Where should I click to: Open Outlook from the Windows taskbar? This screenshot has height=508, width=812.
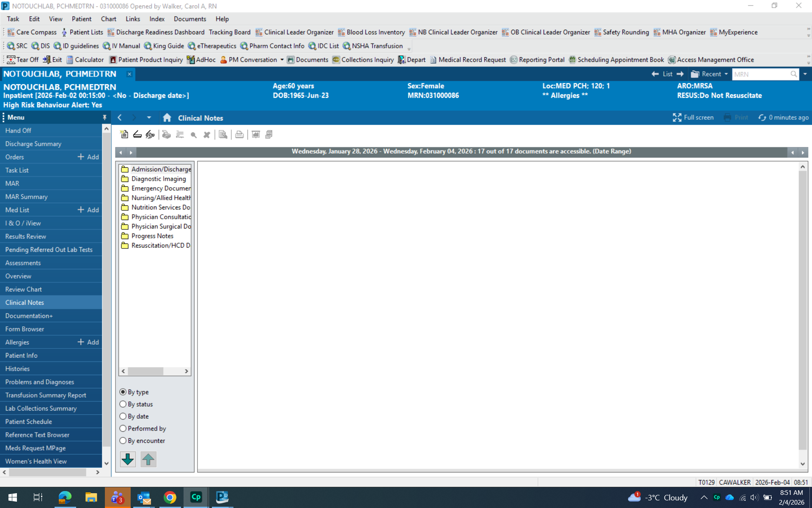(144, 497)
